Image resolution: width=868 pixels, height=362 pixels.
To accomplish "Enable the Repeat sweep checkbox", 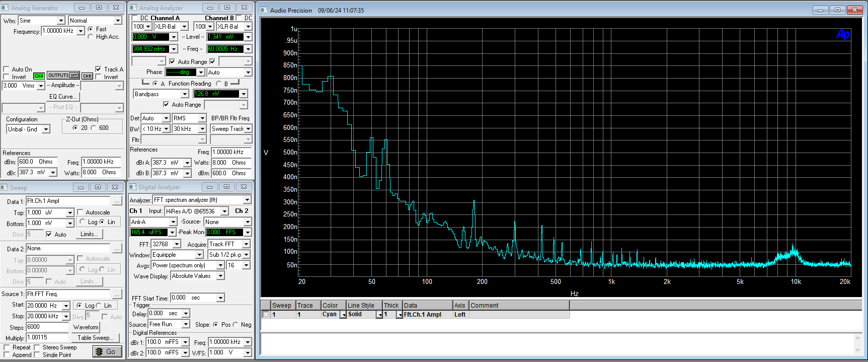I will point(7,347).
